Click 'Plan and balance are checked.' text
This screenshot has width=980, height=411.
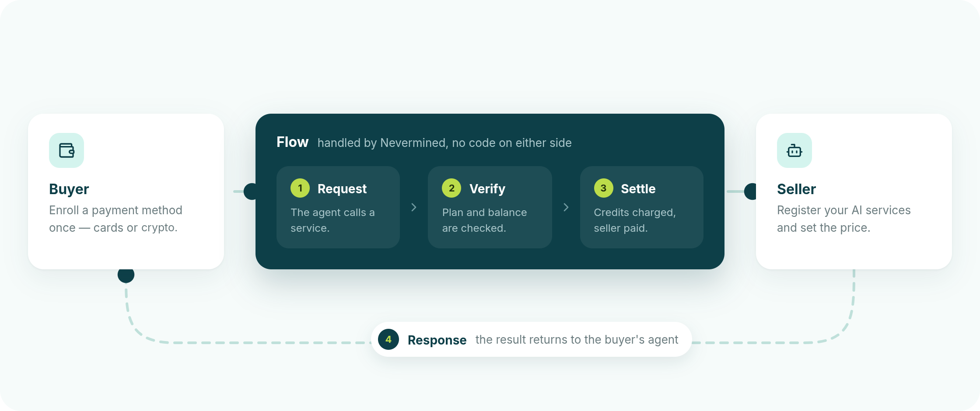(x=484, y=220)
